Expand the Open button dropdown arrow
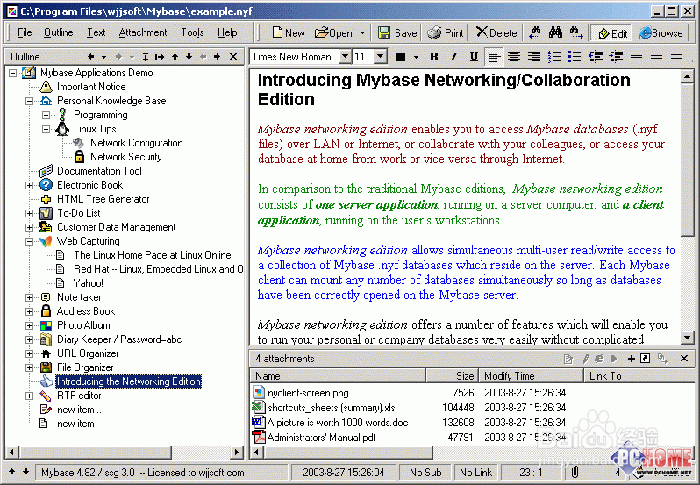 pyautogui.click(x=362, y=33)
